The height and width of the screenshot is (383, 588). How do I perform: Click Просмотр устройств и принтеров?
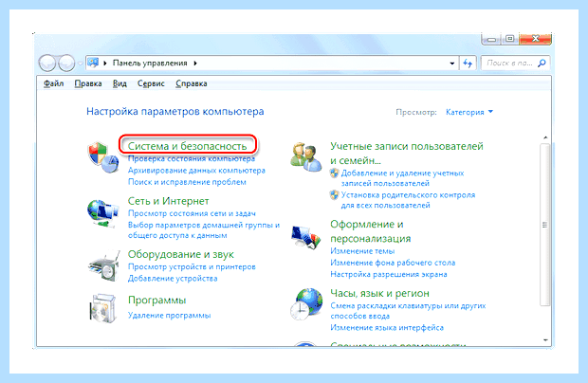pos(192,266)
